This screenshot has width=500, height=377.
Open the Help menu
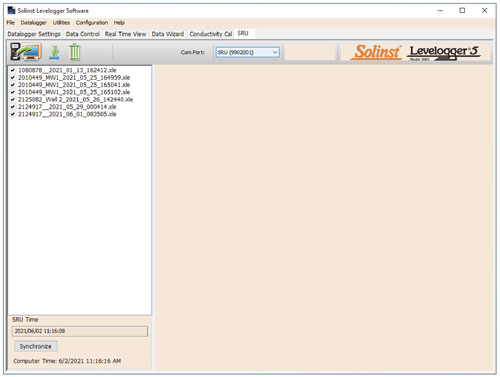pos(119,23)
